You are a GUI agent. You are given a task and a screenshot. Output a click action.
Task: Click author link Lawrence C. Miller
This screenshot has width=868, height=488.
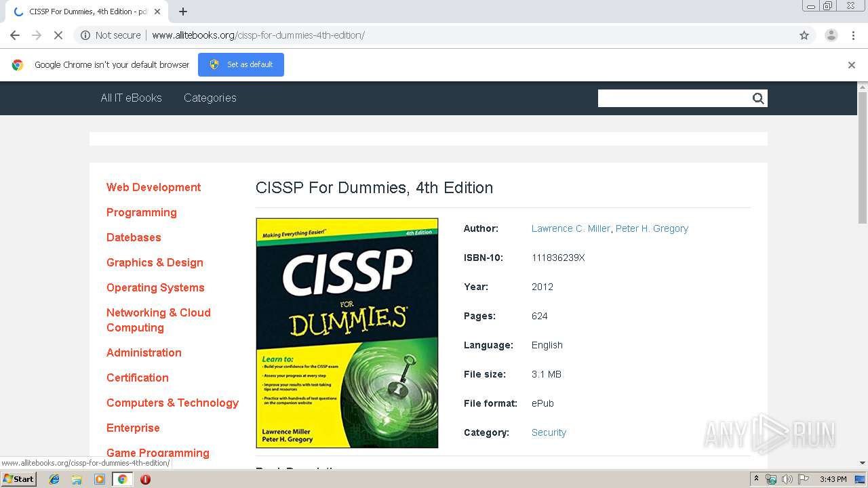click(571, 228)
